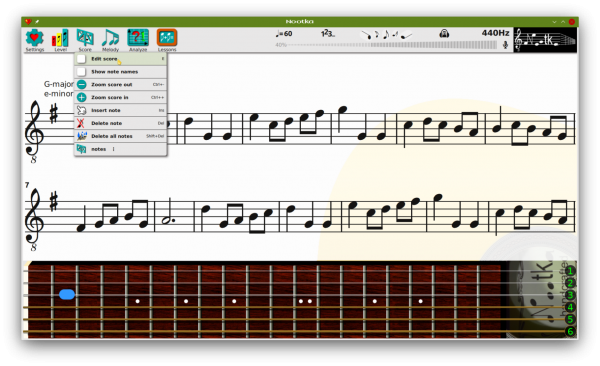Click the treble clef on first staff
The height and width of the screenshot is (366, 600).
click(x=34, y=132)
